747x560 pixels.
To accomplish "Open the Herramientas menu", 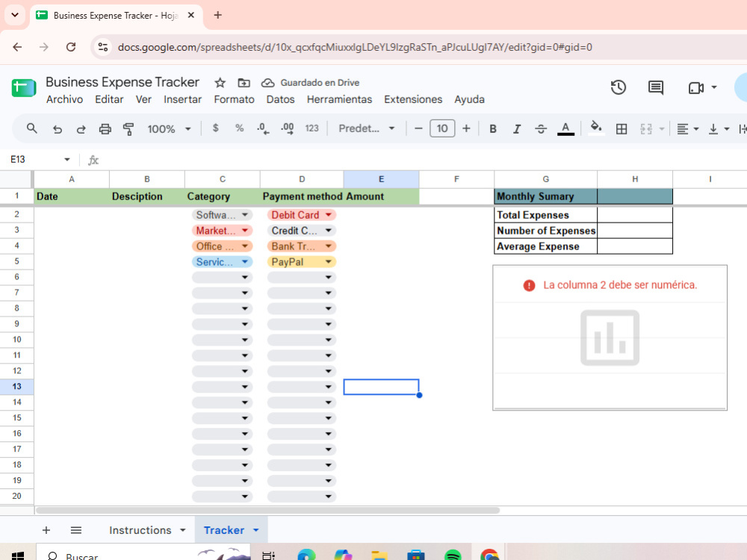I will (339, 99).
